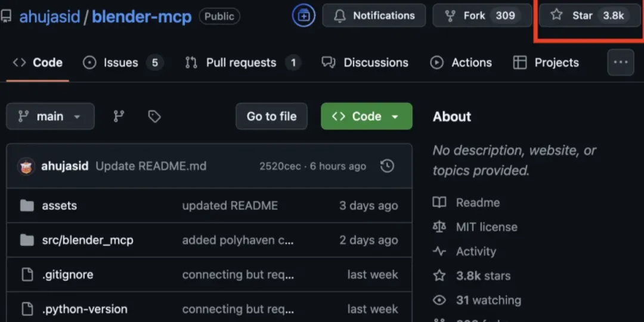Screen dimensions: 644x322
Task: Open the Discussions tab
Action: (x=365, y=63)
